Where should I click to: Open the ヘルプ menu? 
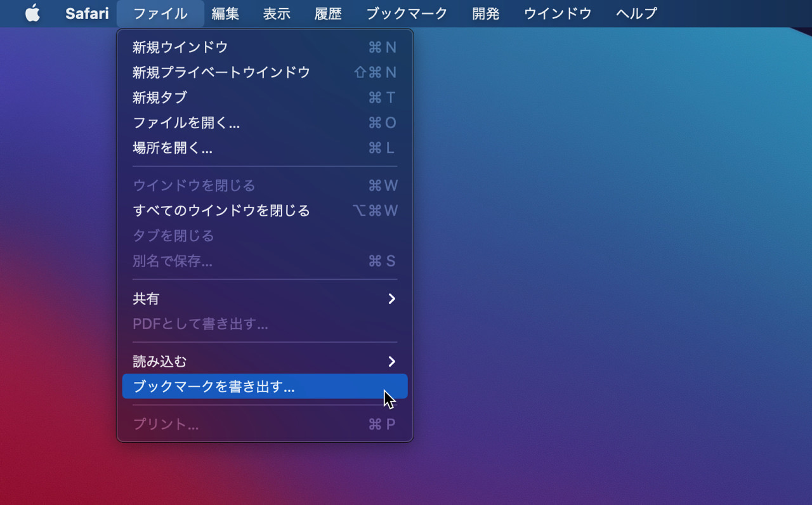pyautogui.click(x=636, y=13)
